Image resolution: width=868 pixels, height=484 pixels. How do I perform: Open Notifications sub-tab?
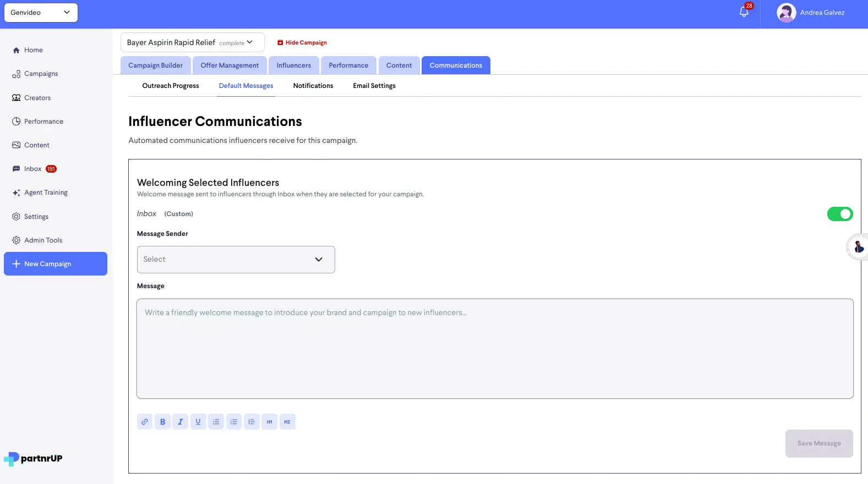click(313, 86)
